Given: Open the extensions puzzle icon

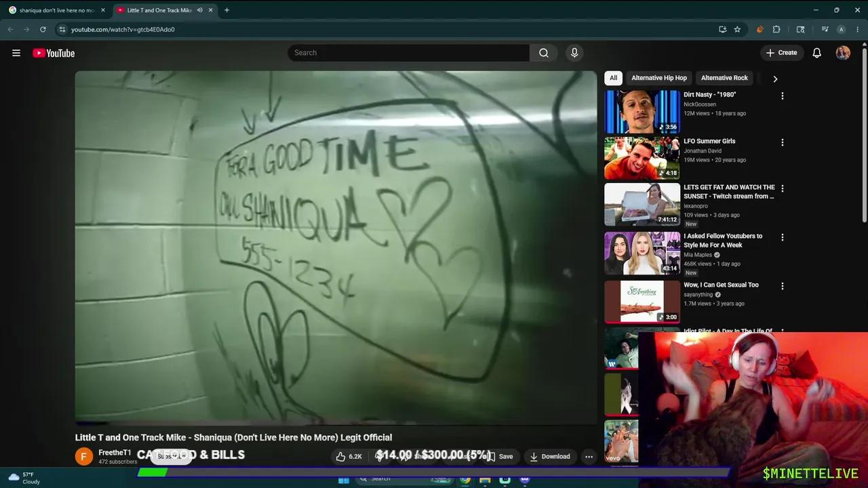Looking at the screenshot, I should point(776,29).
